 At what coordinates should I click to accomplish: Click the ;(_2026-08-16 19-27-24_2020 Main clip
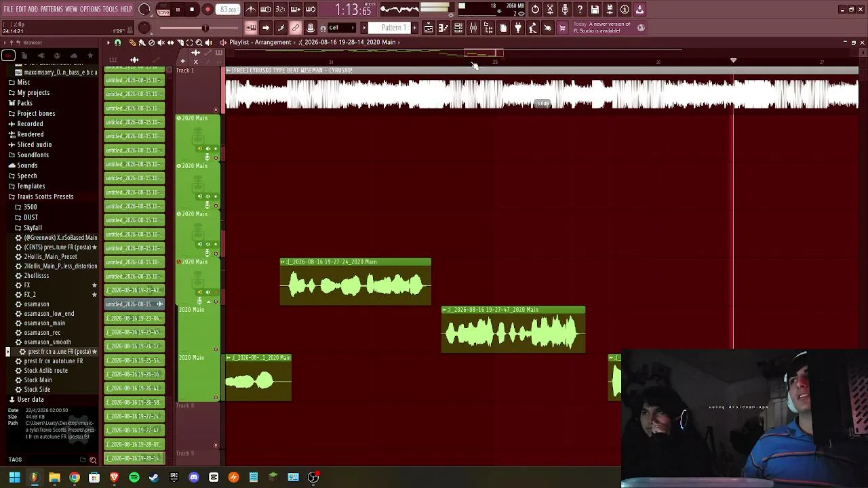coord(355,282)
